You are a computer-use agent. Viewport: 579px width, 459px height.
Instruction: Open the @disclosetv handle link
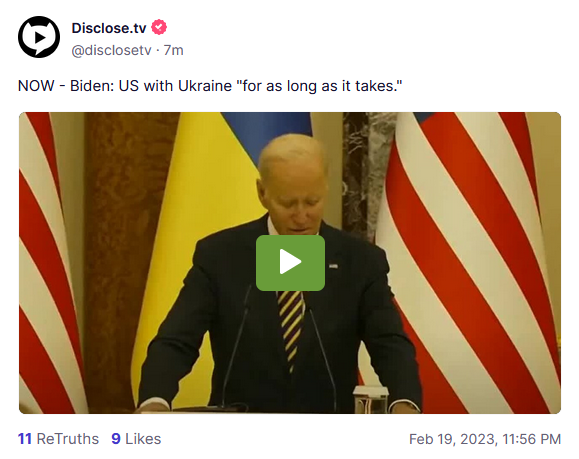[x=111, y=50]
